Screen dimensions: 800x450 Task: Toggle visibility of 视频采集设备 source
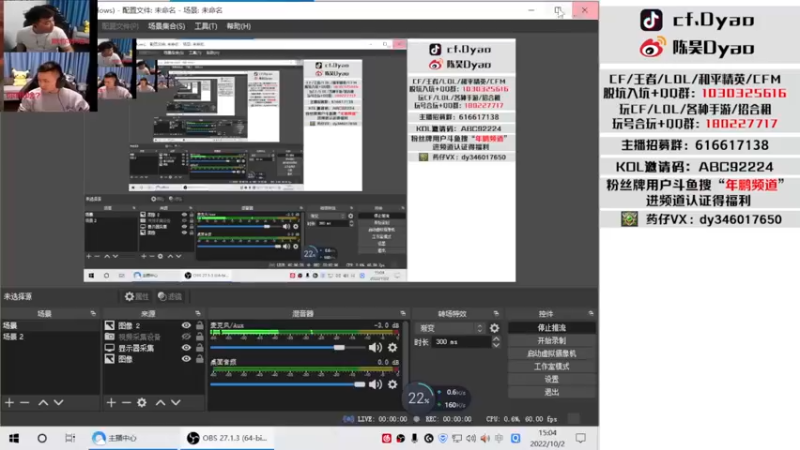point(186,337)
